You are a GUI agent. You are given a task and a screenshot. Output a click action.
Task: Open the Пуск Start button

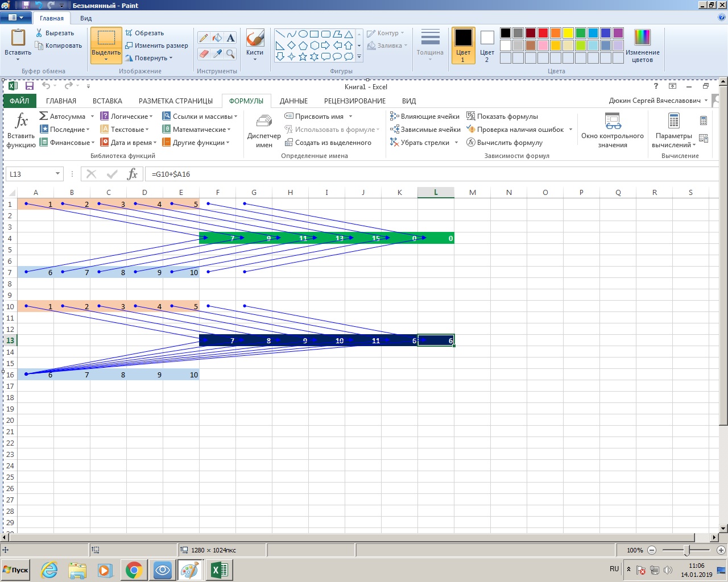16,569
